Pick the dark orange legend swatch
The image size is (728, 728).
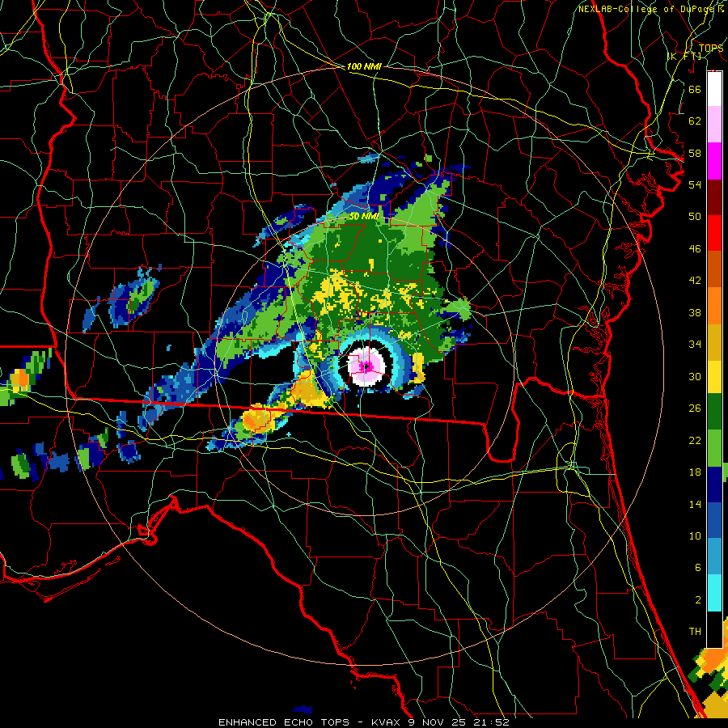tap(714, 269)
